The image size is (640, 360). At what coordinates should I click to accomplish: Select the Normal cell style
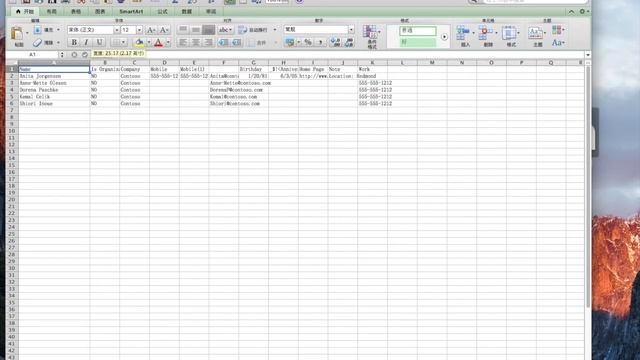click(418, 31)
